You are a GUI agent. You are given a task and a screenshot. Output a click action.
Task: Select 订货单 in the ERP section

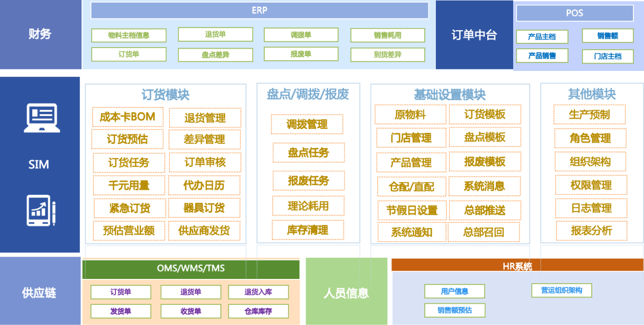[x=129, y=54]
